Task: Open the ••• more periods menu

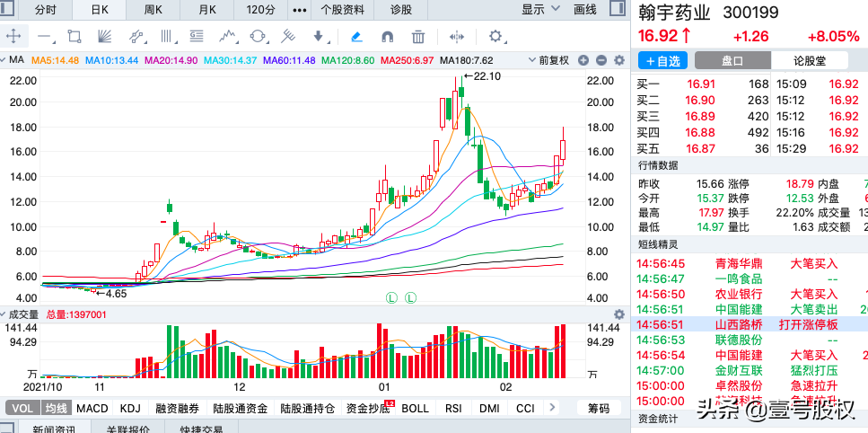Action: 300,9
